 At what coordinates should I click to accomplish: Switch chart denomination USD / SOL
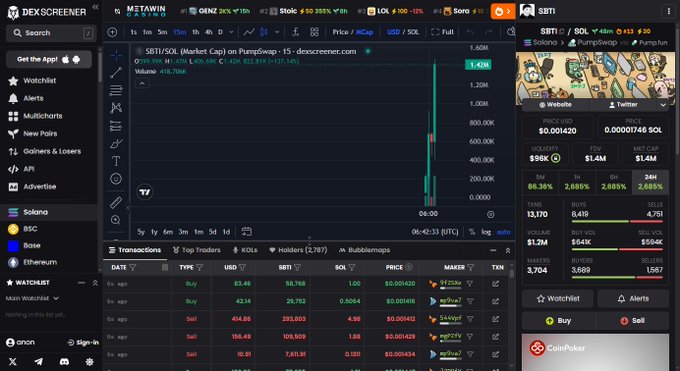coord(403,32)
